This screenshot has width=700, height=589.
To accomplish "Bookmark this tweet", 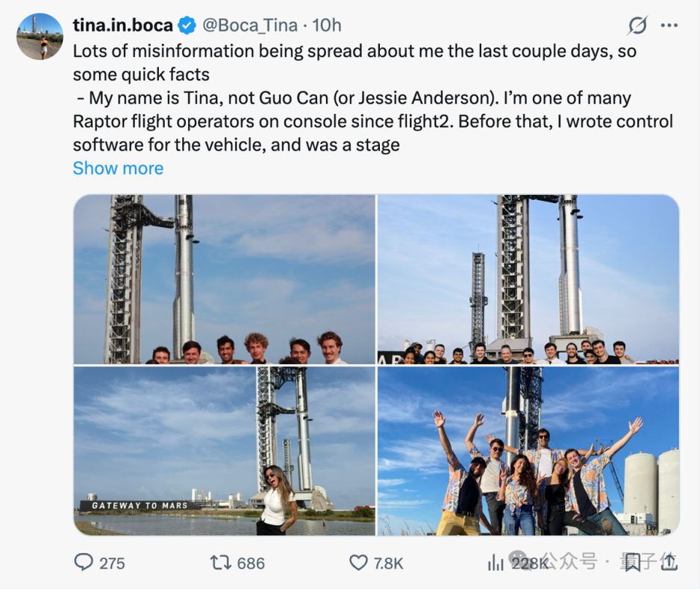I will click(x=631, y=563).
